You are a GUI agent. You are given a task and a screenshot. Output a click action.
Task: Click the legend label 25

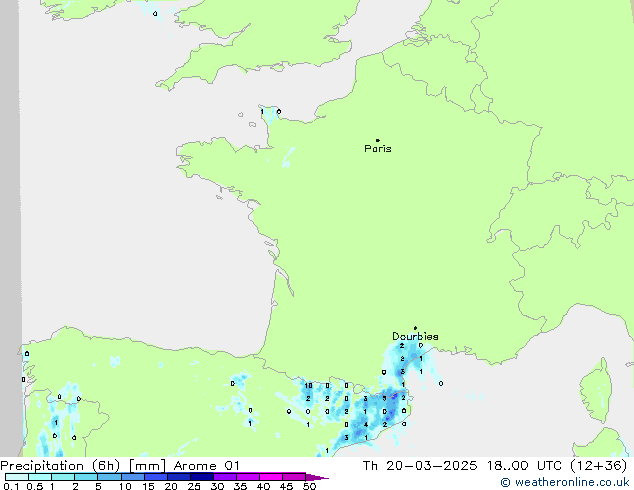(x=194, y=486)
